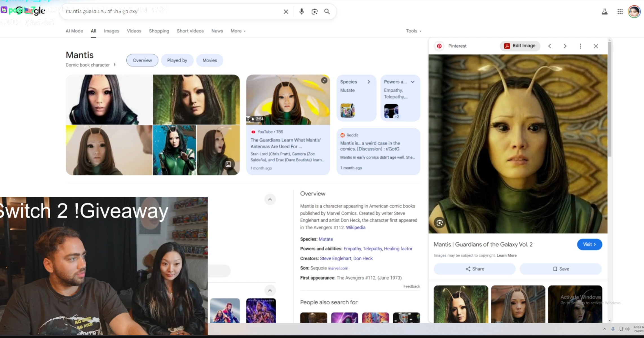Open the Google apps grid icon
This screenshot has height=338, width=644.
(620, 12)
